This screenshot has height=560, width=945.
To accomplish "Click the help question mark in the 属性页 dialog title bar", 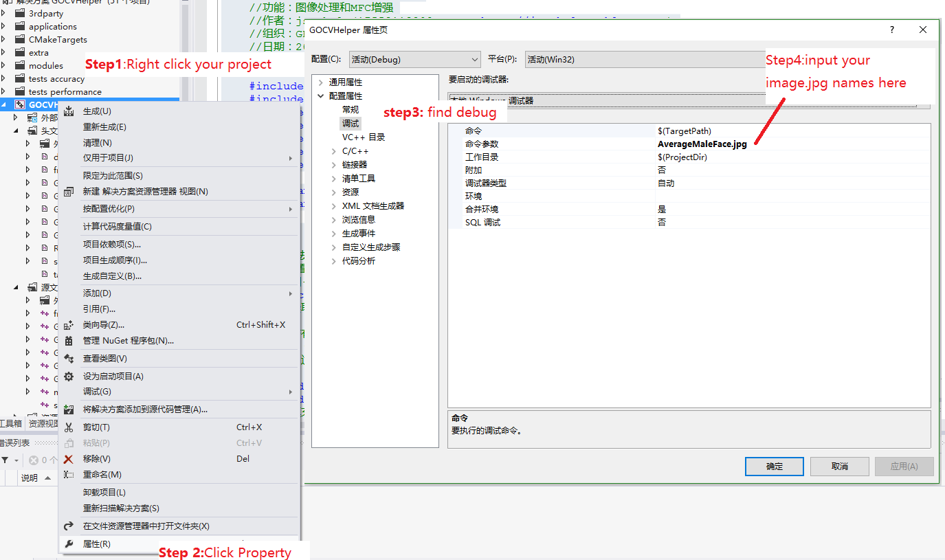I will pos(892,30).
